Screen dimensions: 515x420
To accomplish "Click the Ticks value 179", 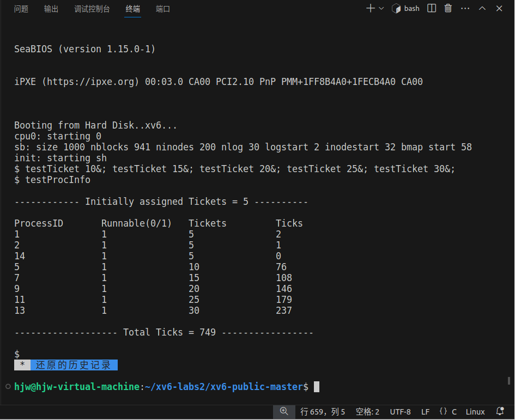I will [x=284, y=300].
